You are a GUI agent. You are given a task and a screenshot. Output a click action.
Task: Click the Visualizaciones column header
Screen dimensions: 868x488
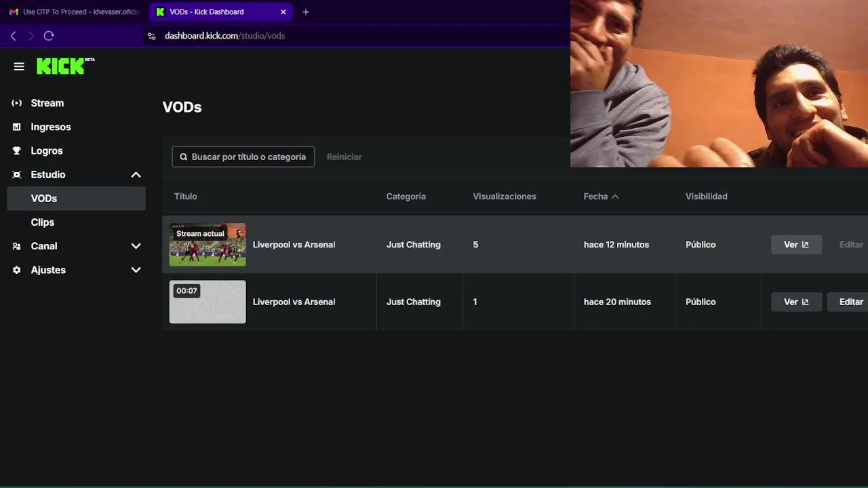(505, 197)
